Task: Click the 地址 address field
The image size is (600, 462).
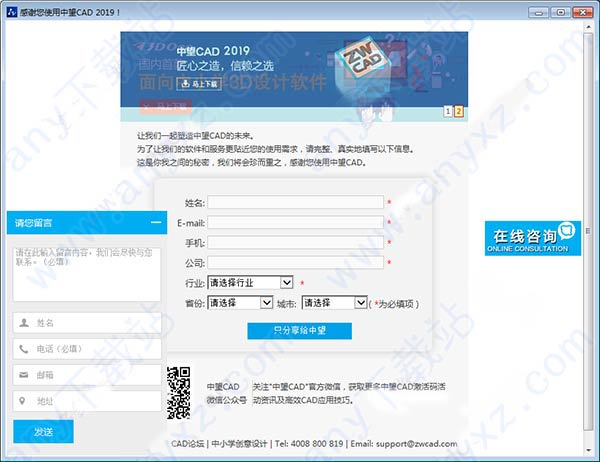Action: pyautogui.click(x=87, y=401)
